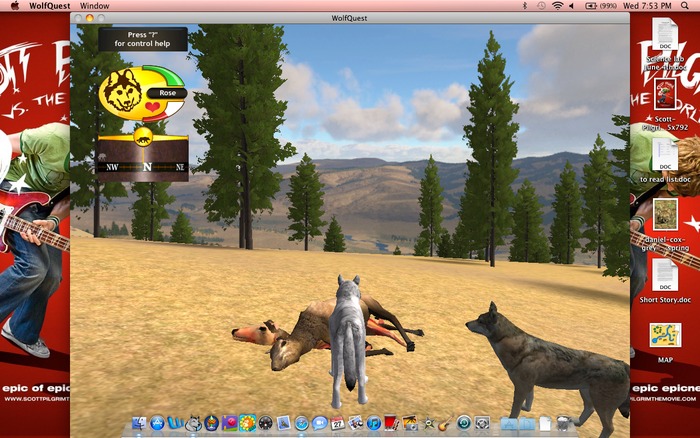Open Applications folder stack in dock
700x438 pixels.
(x=508, y=423)
